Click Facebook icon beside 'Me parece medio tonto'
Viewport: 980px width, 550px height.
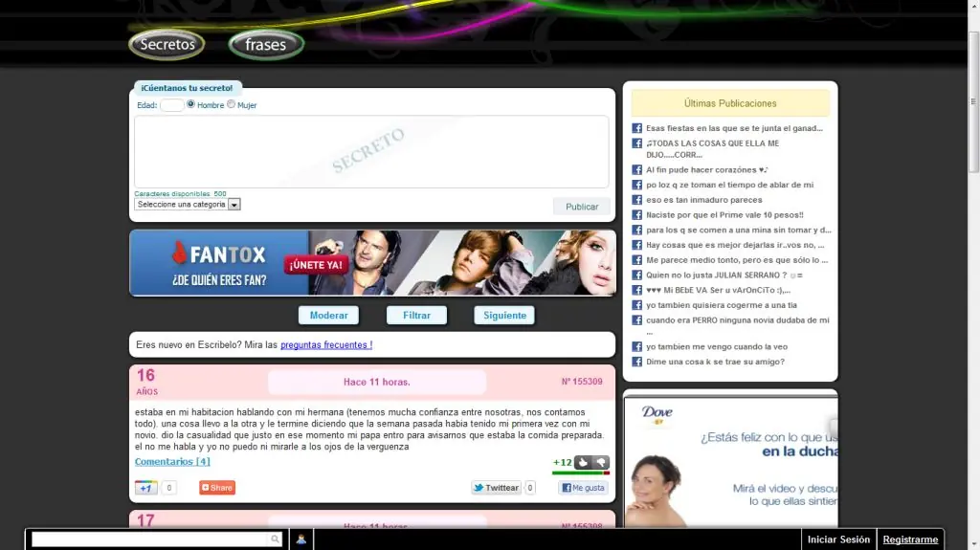[636, 260]
